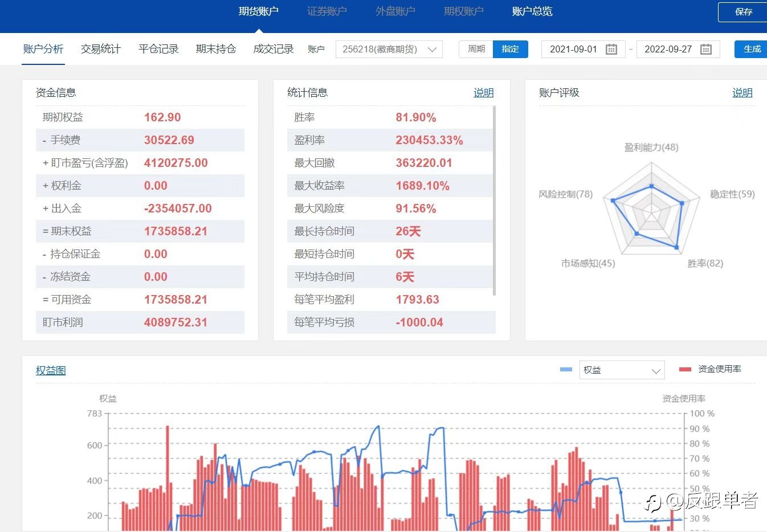Click the 盯市盈亏 value 4120275.00

(176, 163)
